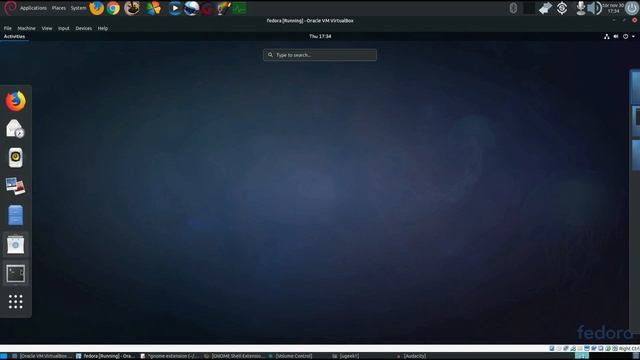Open the GNOME clock showing Thu 17:34
The image size is (640, 360).
pyautogui.click(x=320, y=36)
